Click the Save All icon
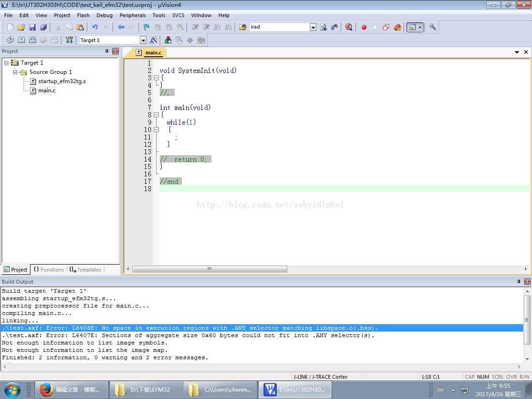The width and height of the screenshot is (532, 399). pyautogui.click(x=43, y=27)
